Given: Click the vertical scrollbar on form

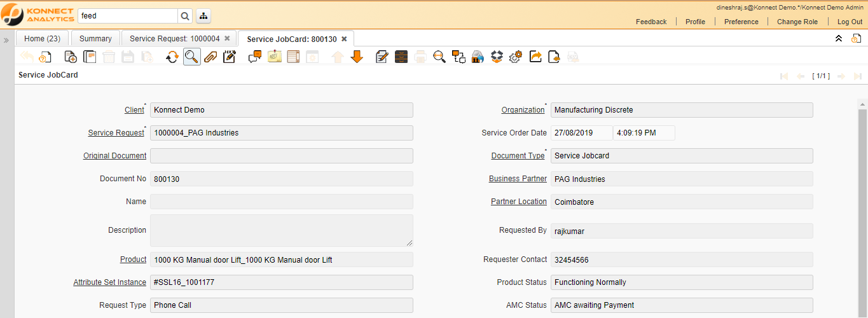Looking at the screenshot, I should [862, 210].
